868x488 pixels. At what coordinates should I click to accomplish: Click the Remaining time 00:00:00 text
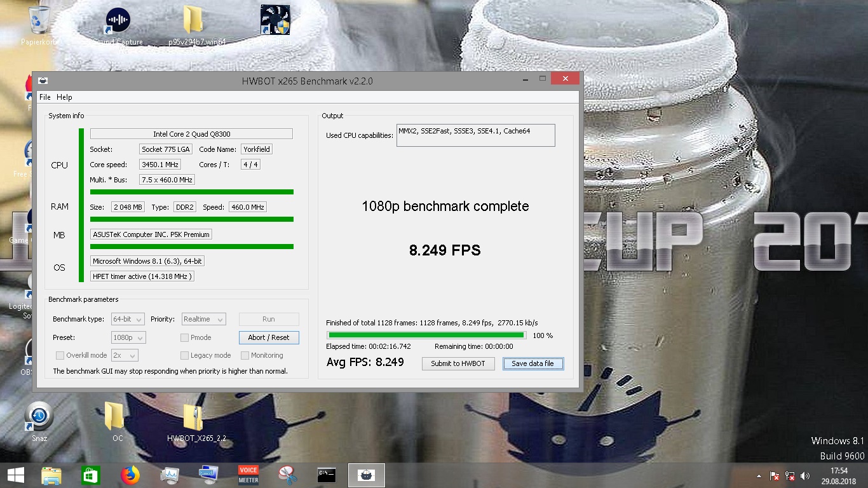(x=473, y=346)
